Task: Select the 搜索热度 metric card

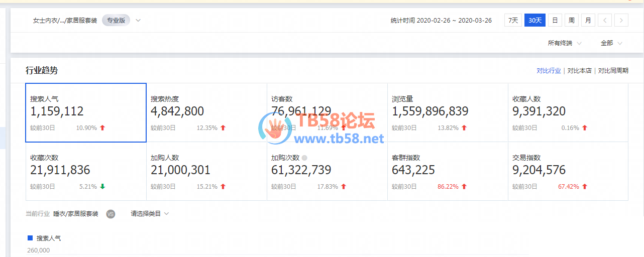Action: click(206, 113)
